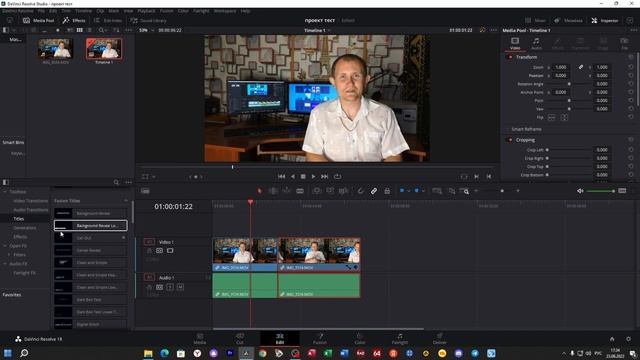The height and width of the screenshot is (360, 640).
Task: Select the IMG clip thumbnail in media pool
Action: coord(56,49)
